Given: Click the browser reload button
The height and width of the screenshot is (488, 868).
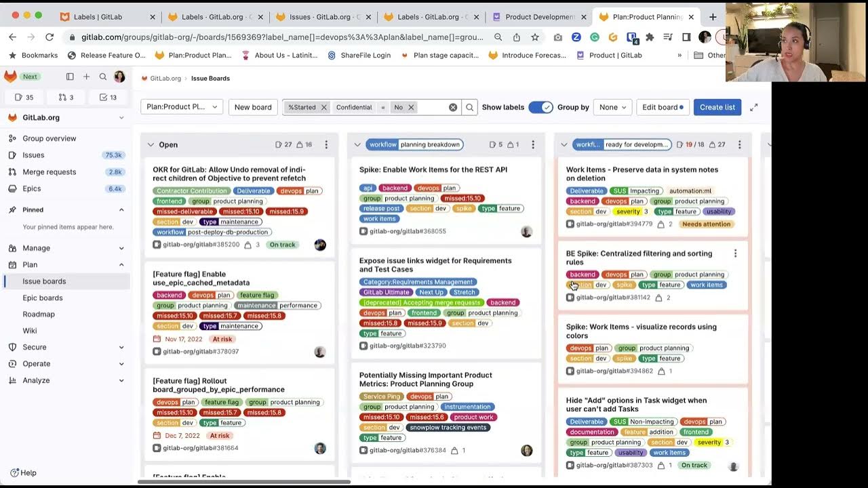Looking at the screenshot, I should (x=49, y=37).
